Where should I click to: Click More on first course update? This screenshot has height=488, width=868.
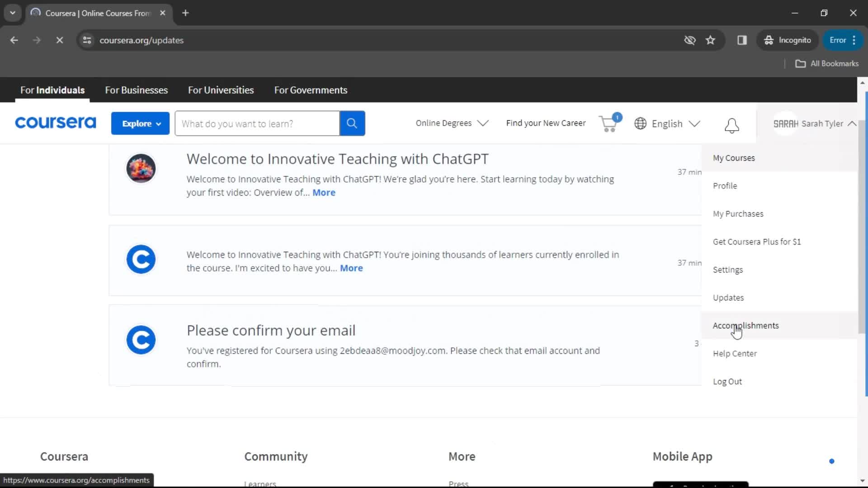pyautogui.click(x=324, y=192)
